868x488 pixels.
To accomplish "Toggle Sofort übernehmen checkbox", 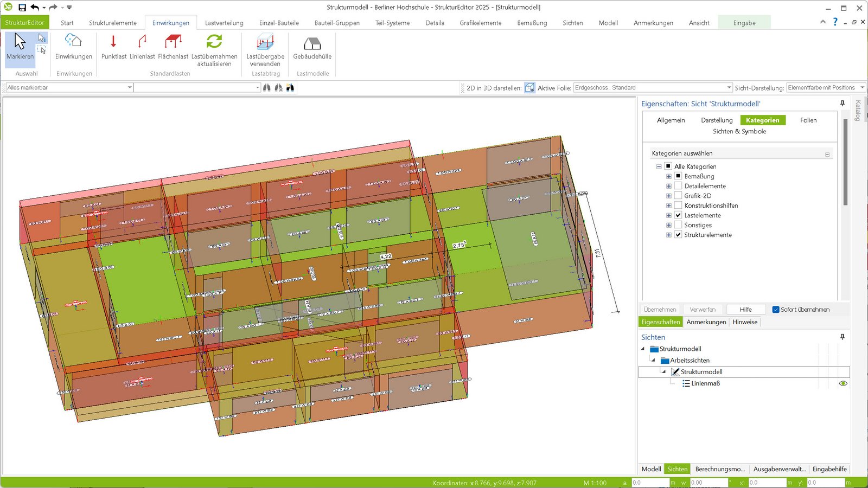I will click(776, 310).
